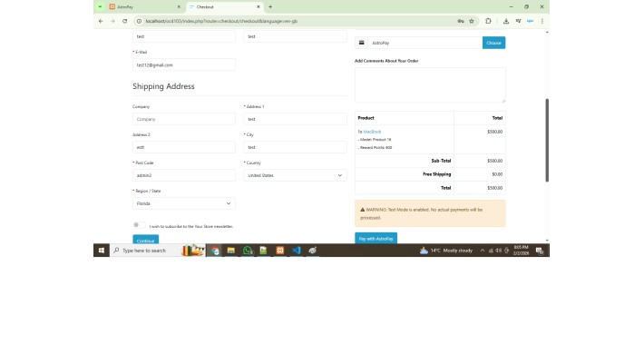The width and height of the screenshot is (644, 345).
Task: Click the Post Code input field
Action: tap(184, 175)
